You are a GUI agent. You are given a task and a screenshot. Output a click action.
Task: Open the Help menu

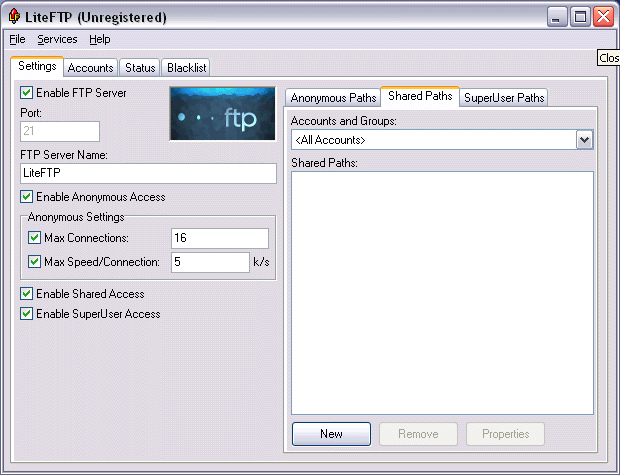pyautogui.click(x=99, y=39)
